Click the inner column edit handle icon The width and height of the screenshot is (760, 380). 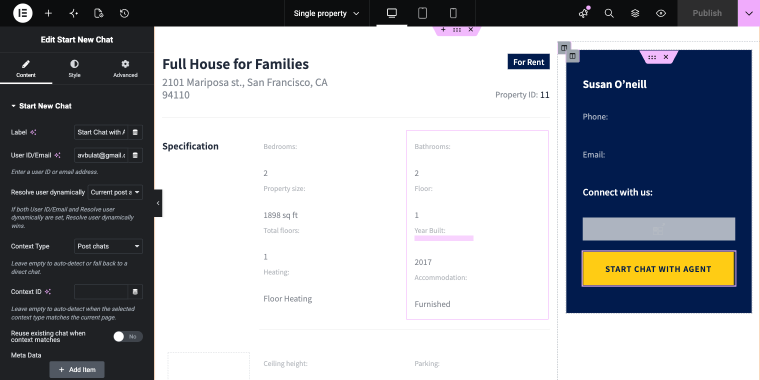pyautogui.click(x=572, y=56)
